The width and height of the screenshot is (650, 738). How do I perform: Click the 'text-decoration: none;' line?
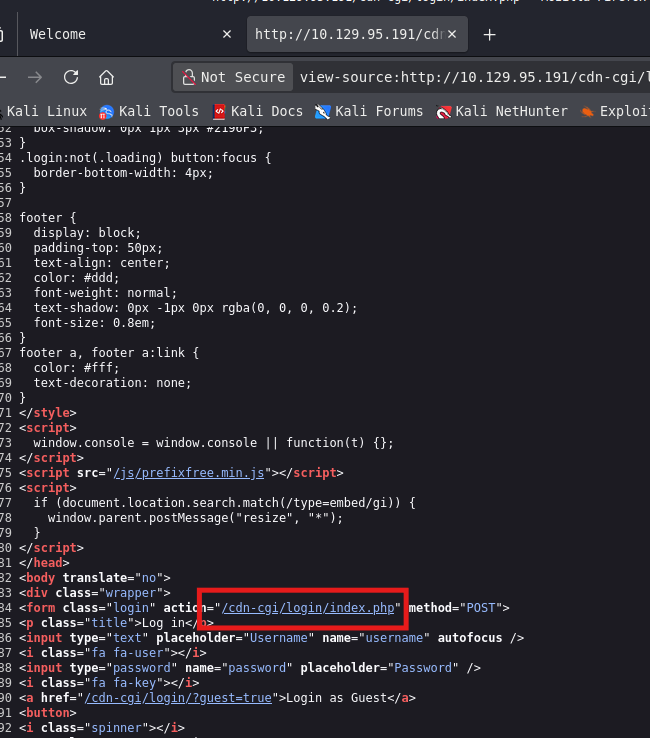(112, 383)
